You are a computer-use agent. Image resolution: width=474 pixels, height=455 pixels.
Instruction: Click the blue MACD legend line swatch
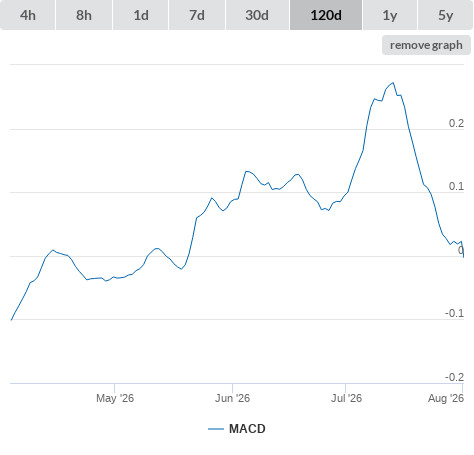[216, 429]
